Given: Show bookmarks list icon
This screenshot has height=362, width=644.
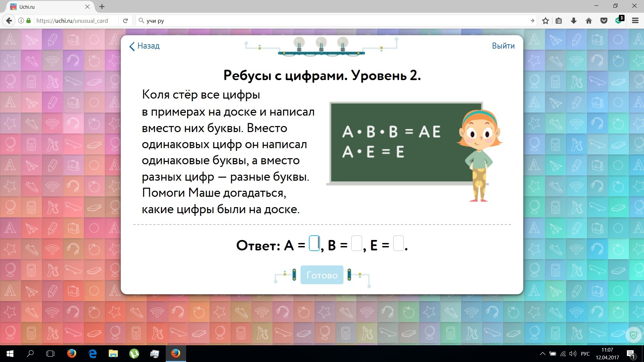Looking at the screenshot, I should click(x=558, y=21).
